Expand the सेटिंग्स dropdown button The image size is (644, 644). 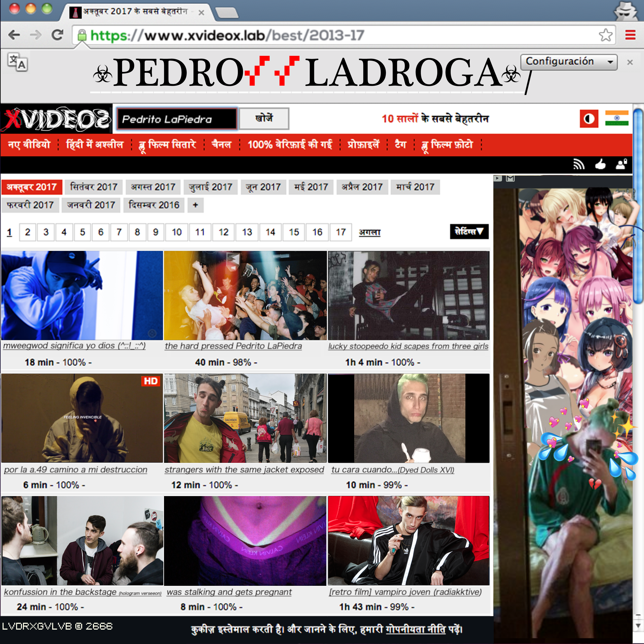pyautogui.click(x=469, y=231)
